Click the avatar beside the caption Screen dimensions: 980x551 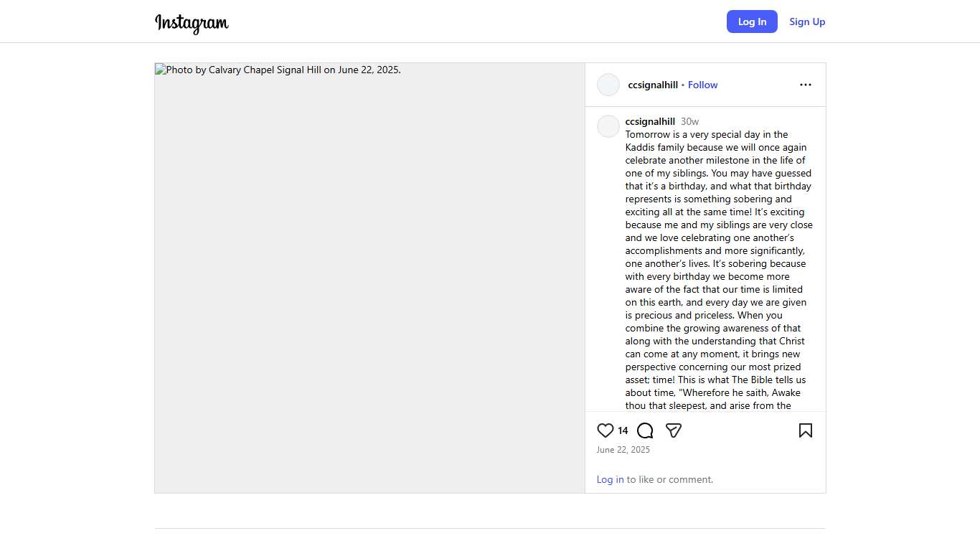(608, 126)
